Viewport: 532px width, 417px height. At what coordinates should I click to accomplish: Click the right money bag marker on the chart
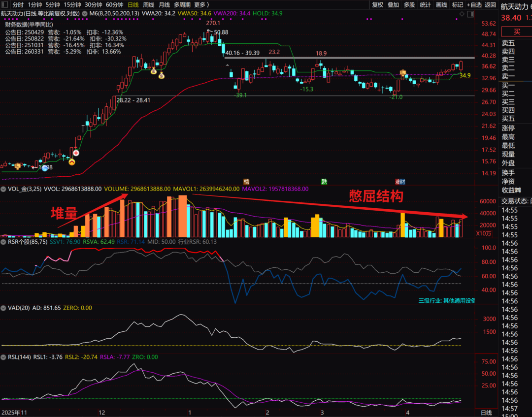click(162, 76)
